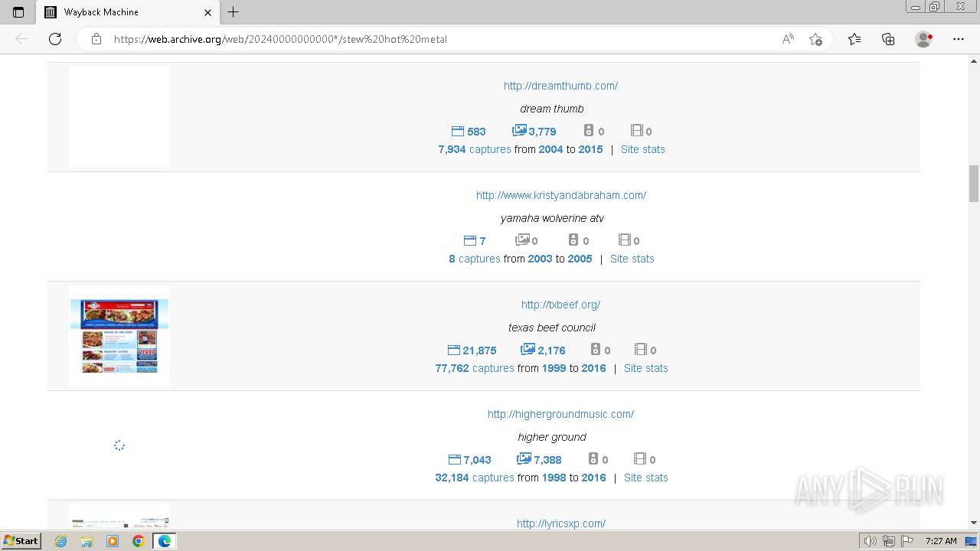
Task: Click the volume tray icon
Action: coord(871,541)
